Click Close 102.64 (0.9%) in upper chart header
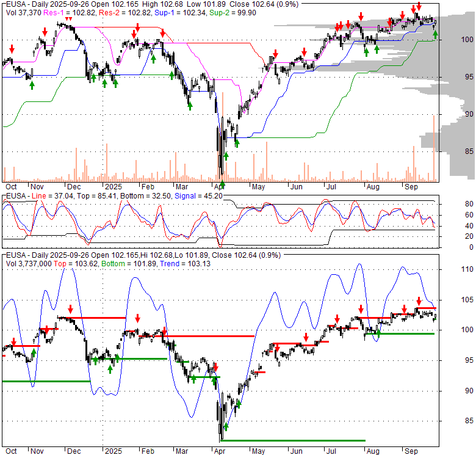Image resolution: width=476 pixels, height=455 pixels. coord(264,4)
